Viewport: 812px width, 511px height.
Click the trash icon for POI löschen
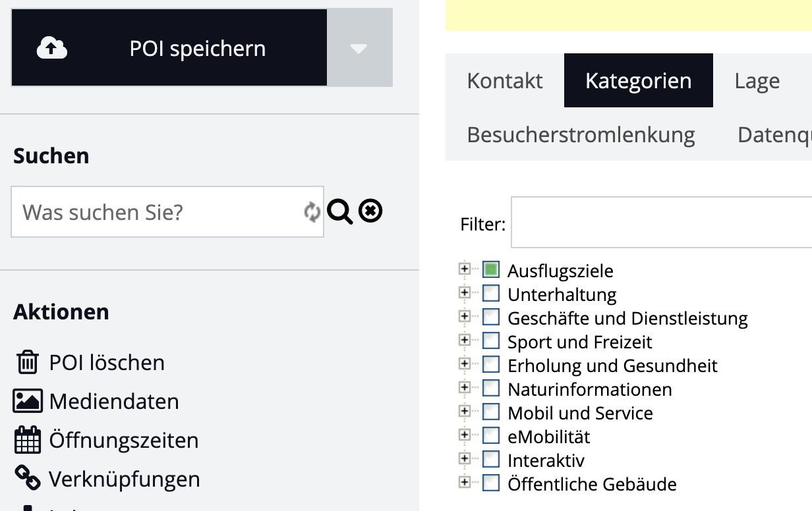(27, 363)
